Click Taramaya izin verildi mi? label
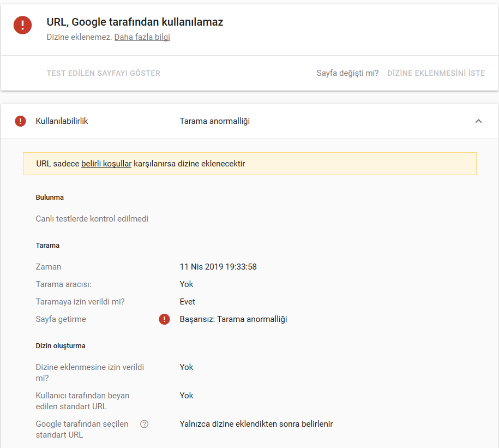This screenshot has width=499, height=448. tap(80, 302)
